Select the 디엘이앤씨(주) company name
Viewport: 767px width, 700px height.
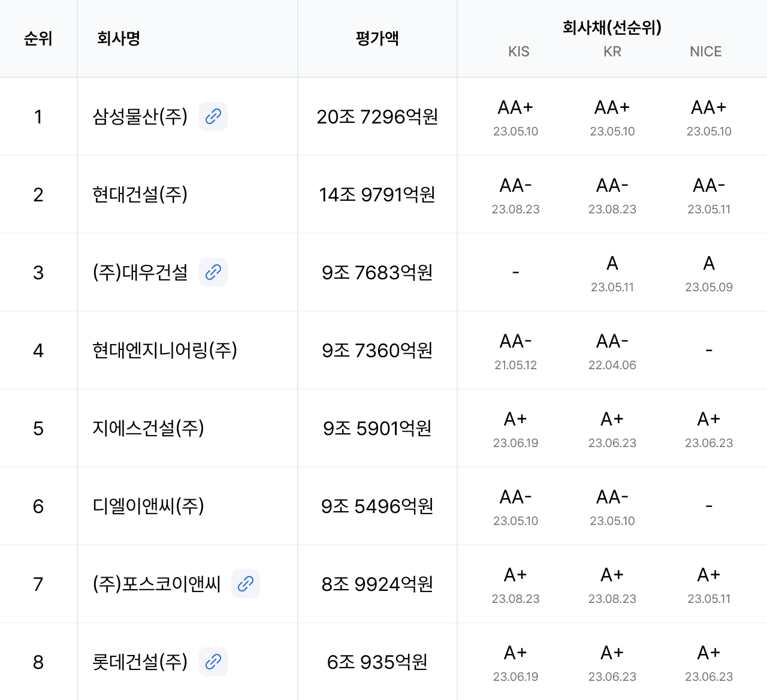tap(148, 506)
